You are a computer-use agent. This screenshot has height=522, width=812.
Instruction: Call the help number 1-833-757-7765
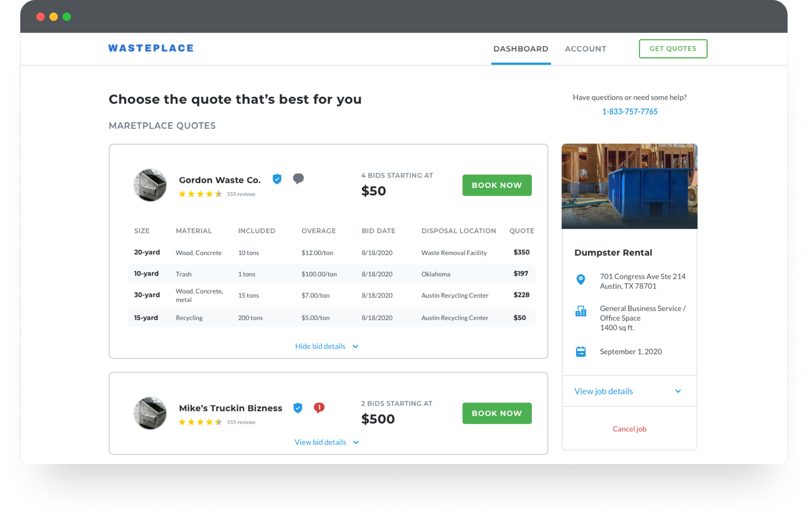pyautogui.click(x=629, y=111)
